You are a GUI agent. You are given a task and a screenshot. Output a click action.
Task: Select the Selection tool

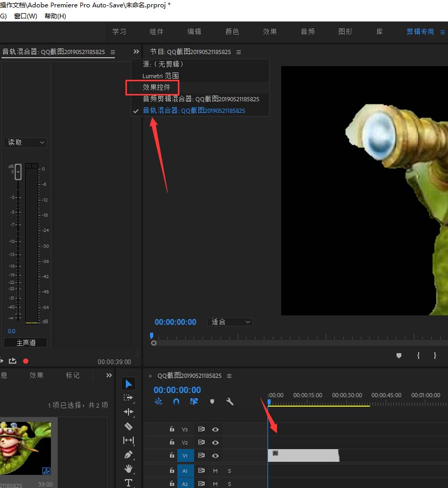[129, 384]
